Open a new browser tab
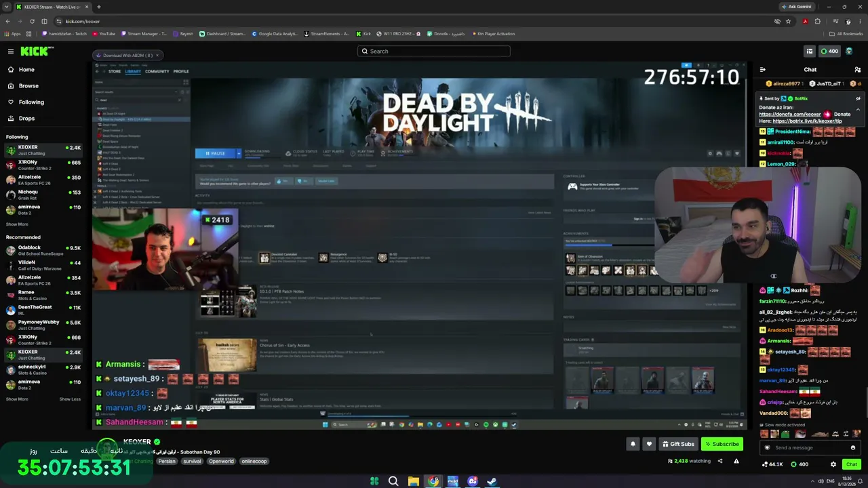This screenshot has height=488, width=868. click(x=98, y=7)
